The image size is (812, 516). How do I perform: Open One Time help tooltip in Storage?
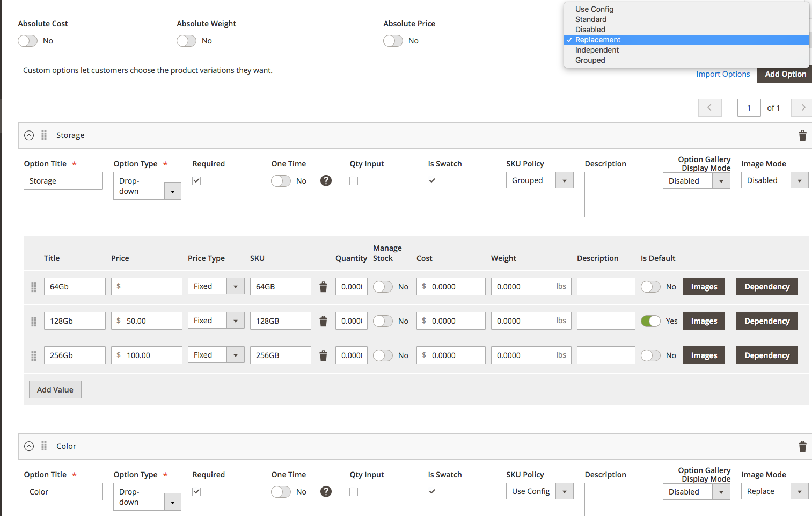(326, 181)
